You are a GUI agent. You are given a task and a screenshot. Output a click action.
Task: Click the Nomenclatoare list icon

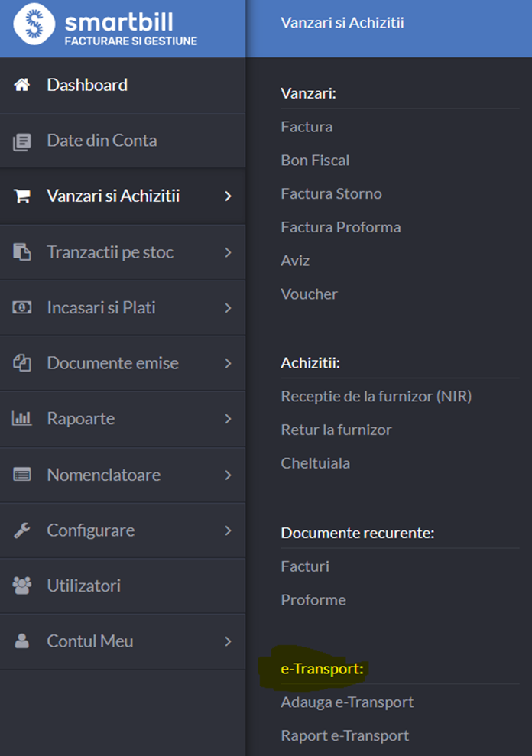tap(21, 475)
